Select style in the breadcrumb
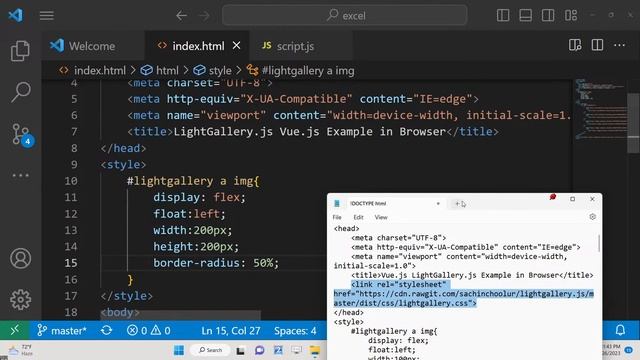Screen dimensions: 640x360 212,70
